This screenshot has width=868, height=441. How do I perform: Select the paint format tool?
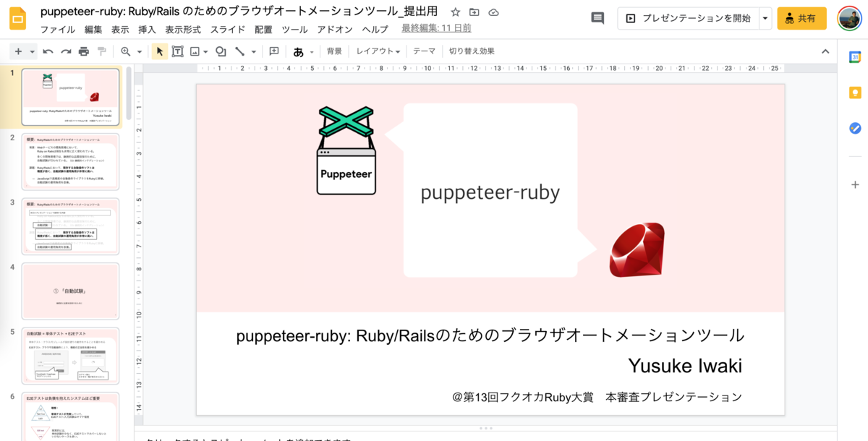pyautogui.click(x=102, y=51)
